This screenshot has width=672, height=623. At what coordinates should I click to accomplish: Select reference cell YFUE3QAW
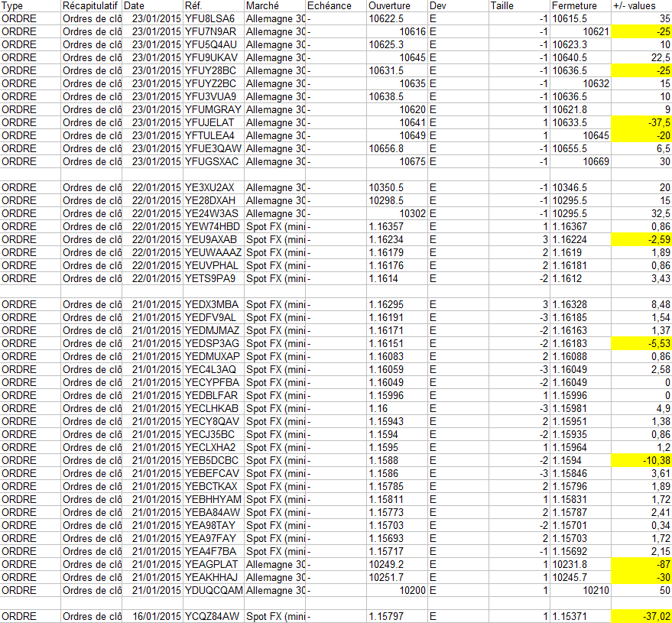point(214,149)
